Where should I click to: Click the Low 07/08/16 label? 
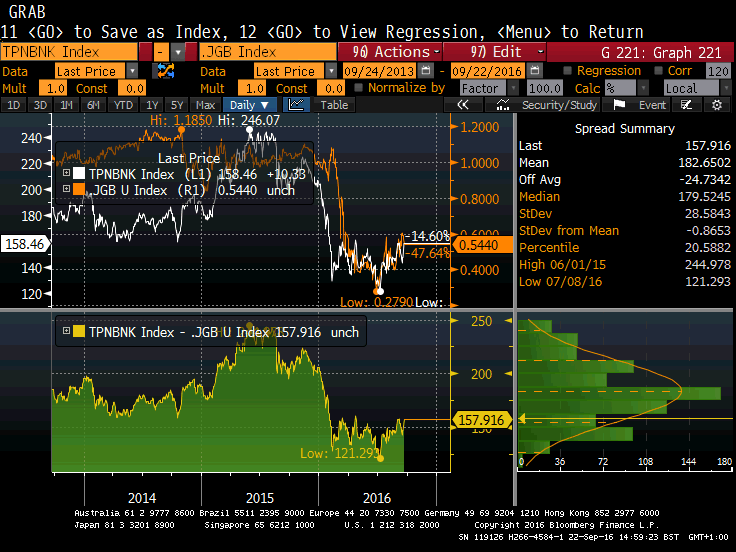[560, 282]
